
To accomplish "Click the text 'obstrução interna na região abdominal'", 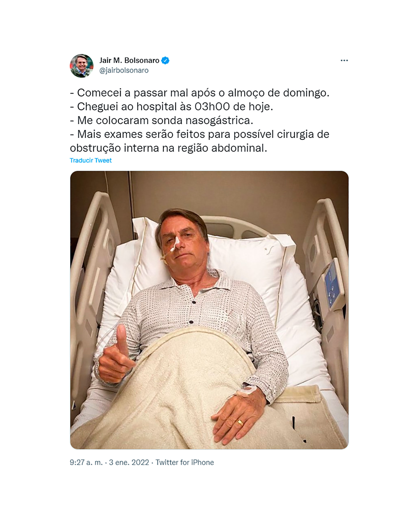I will [x=168, y=148].
